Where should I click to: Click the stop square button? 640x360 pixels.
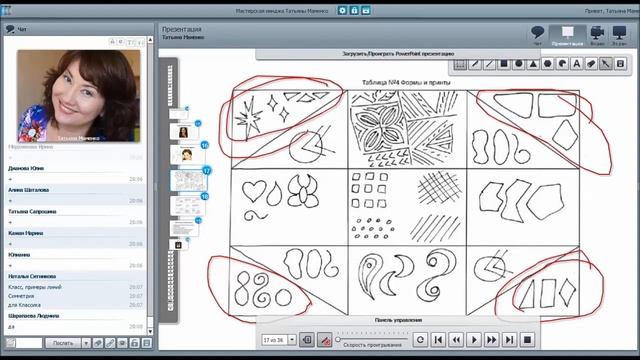[527, 340]
